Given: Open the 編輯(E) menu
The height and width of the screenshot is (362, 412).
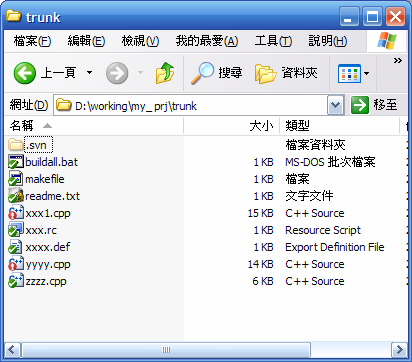Looking at the screenshot, I should (86, 41).
